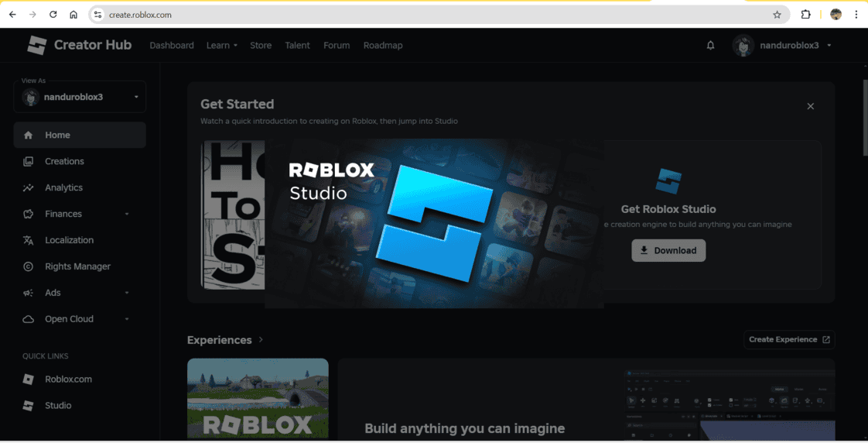
Task: Select Creations in the sidebar
Action: tap(64, 161)
